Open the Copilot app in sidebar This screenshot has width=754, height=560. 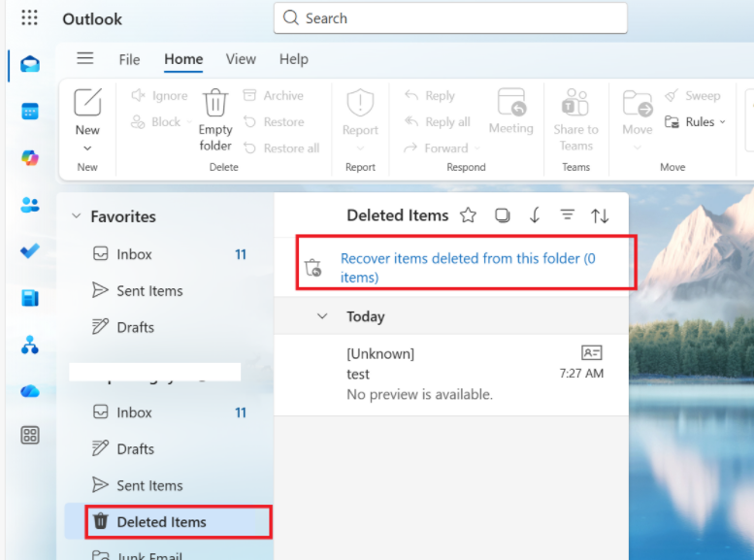coord(30,158)
